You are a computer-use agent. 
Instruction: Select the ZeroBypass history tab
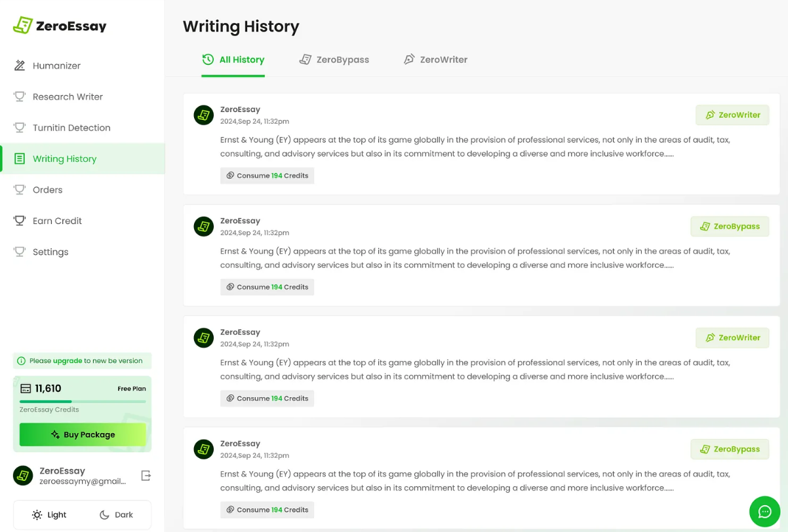334,60
